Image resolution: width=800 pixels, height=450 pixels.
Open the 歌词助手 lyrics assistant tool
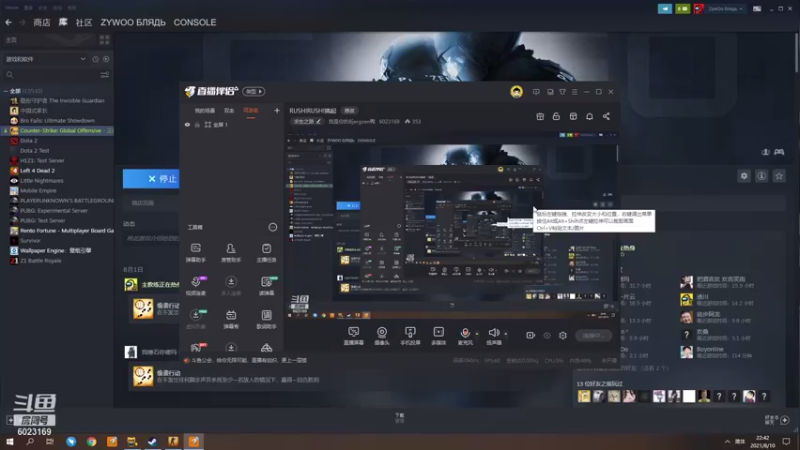pyautogui.click(x=266, y=318)
